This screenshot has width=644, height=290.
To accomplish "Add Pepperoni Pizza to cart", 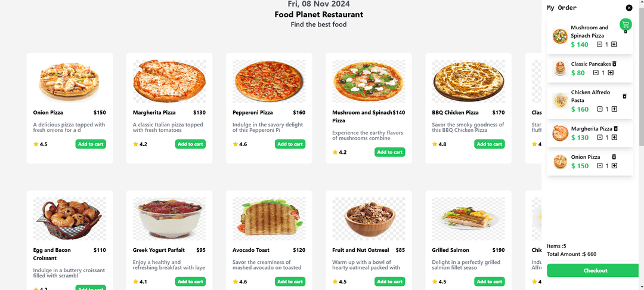I will coord(290,144).
